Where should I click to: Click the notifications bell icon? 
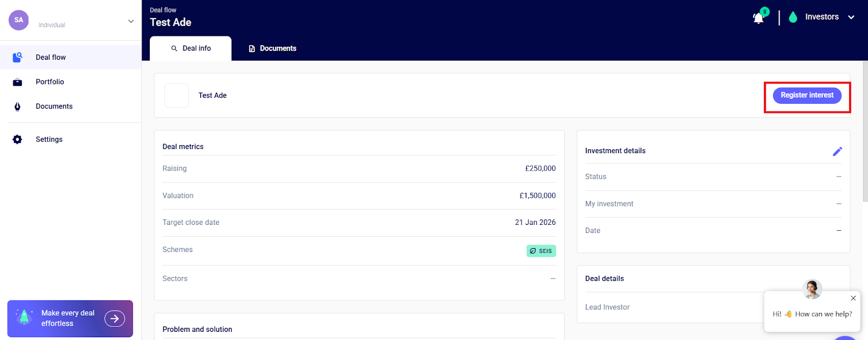pyautogui.click(x=758, y=18)
